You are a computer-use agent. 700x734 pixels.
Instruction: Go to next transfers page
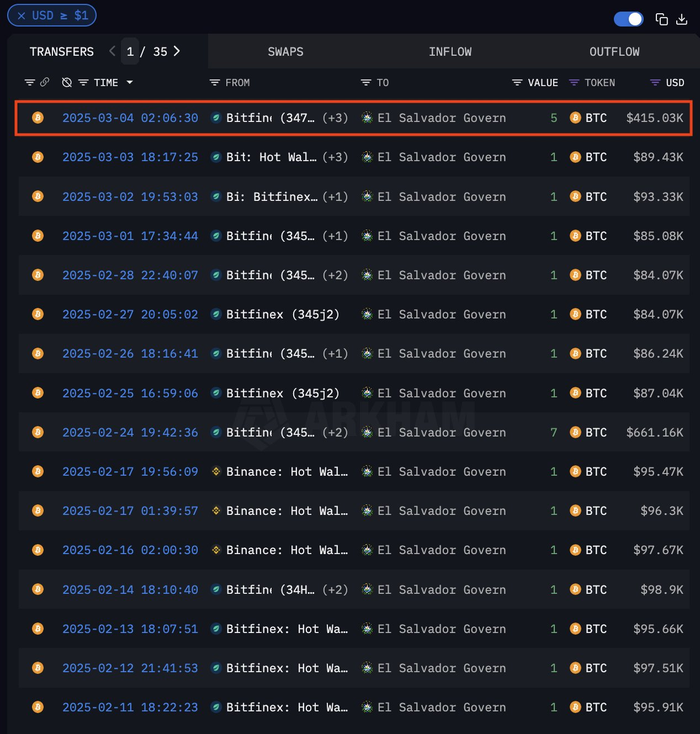(x=177, y=51)
